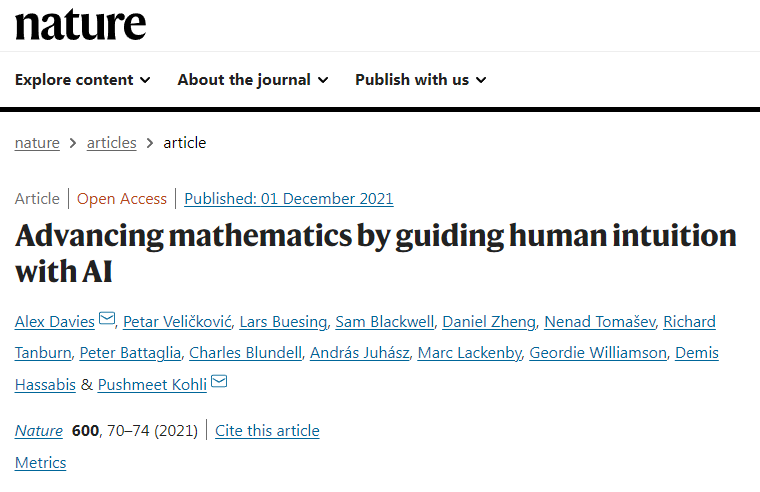Click the Cite this article link
The height and width of the screenshot is (492, 760).
(x=267, y=431)
